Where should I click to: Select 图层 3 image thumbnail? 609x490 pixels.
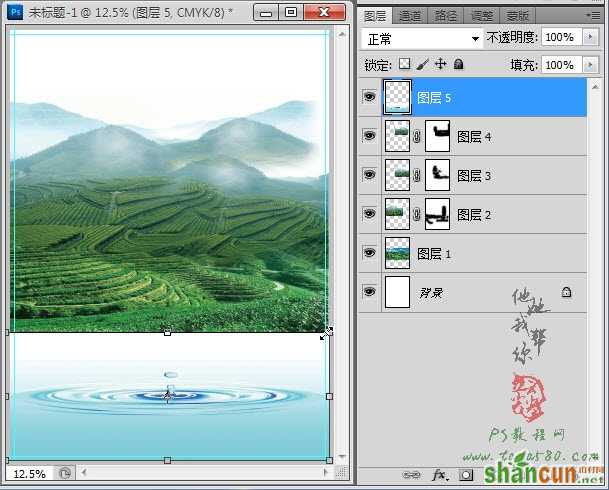[397, 175]
